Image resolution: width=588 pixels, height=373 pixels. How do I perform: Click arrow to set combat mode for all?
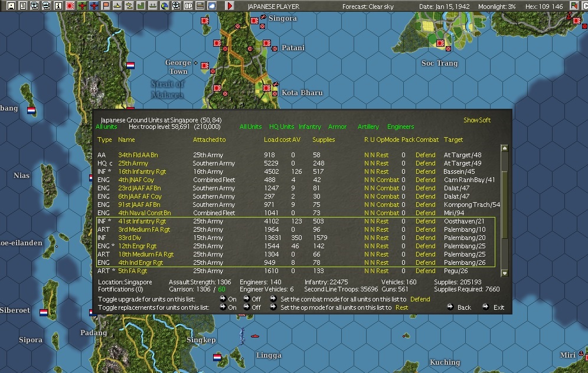273,299
